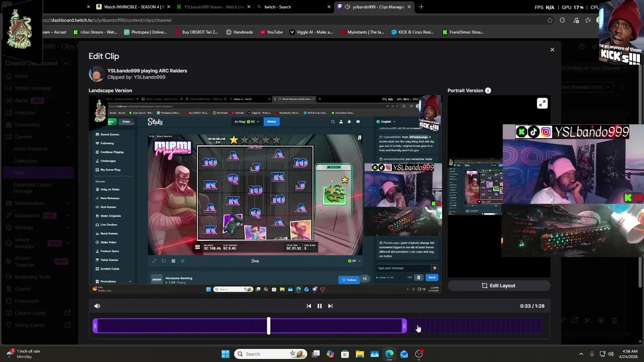This screenshot has height=362, width=644.
Task: Open Task View from taskbar
Action: coord(315,354)
